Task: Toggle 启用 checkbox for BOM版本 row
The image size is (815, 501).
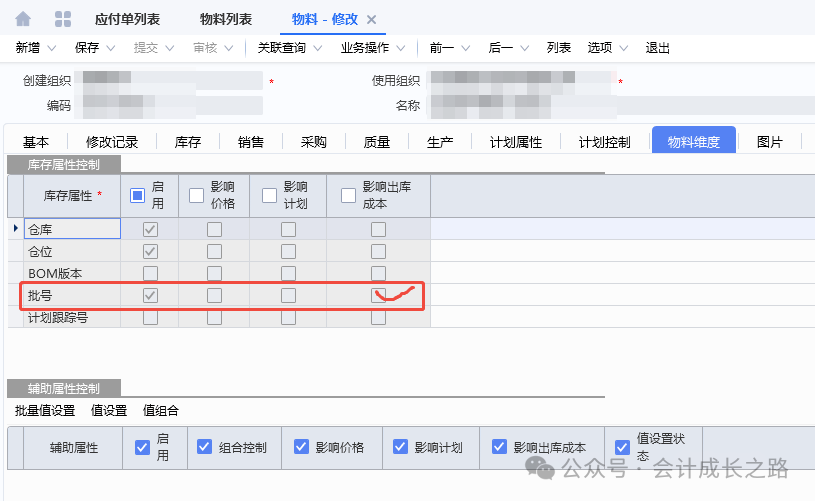Action: click(x=150, y=273)
